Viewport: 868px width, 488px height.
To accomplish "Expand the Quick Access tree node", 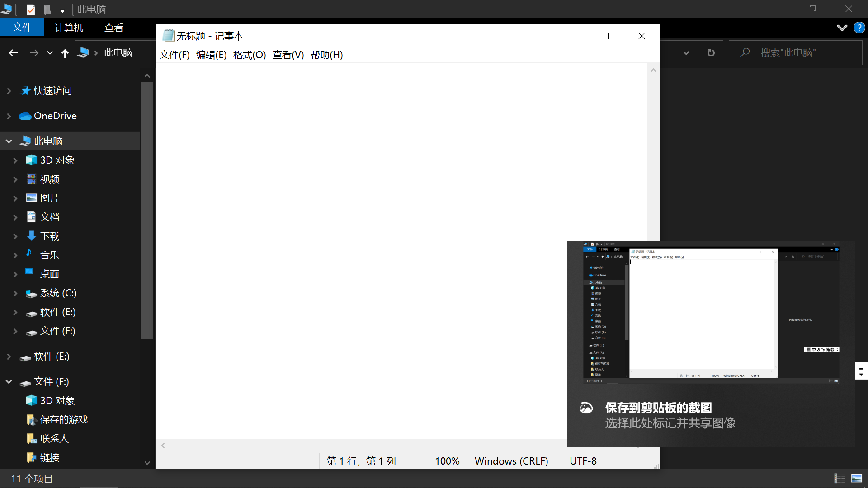I will point(9,91).
